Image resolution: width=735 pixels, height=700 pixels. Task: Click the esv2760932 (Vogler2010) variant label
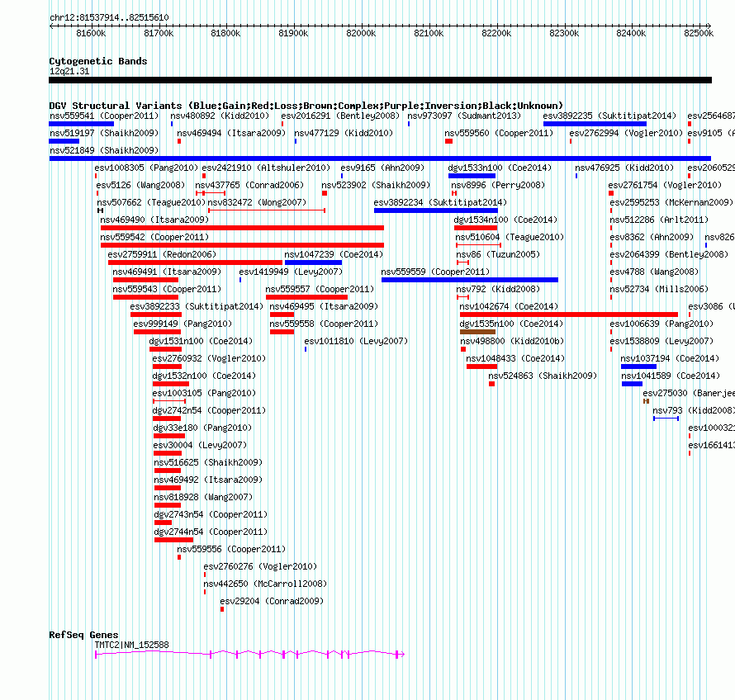209,358
